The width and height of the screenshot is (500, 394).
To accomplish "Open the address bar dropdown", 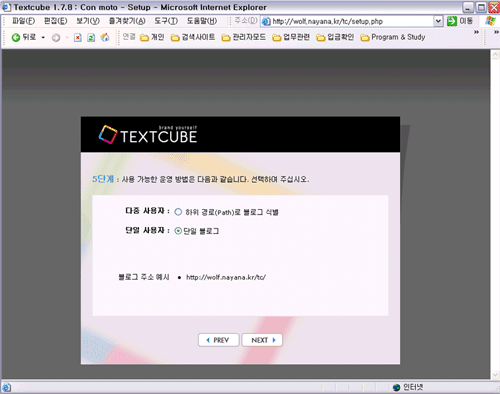I will point(438,21).
